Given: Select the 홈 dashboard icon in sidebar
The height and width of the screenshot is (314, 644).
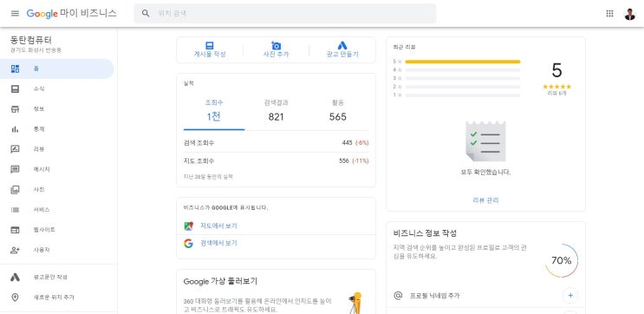Looking at the screenshot, I should pyautogui.click(x=15, y=69).
